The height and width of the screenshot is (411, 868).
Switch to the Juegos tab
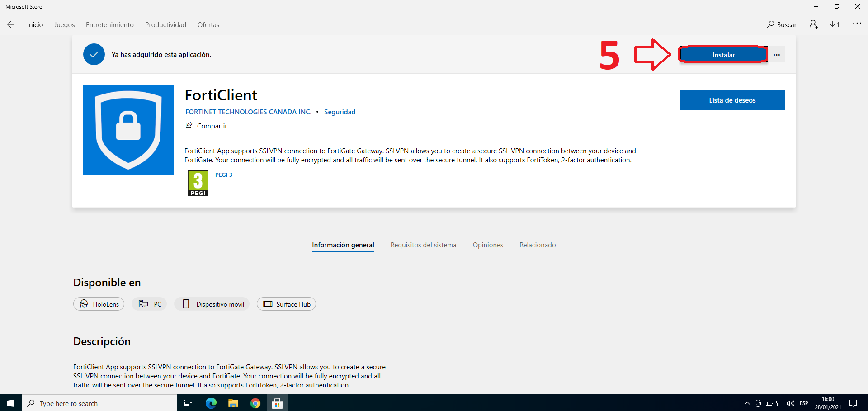[x=65, y=25]
